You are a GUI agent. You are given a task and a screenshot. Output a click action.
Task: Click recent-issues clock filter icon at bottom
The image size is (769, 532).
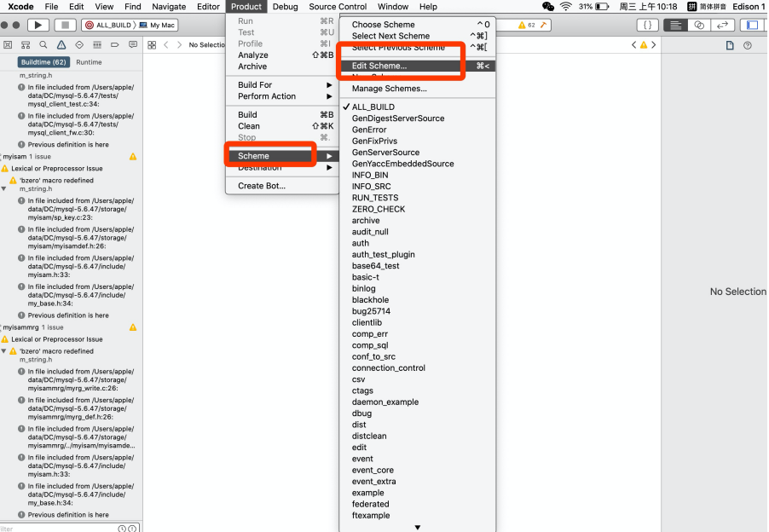(x=122, y=529)
